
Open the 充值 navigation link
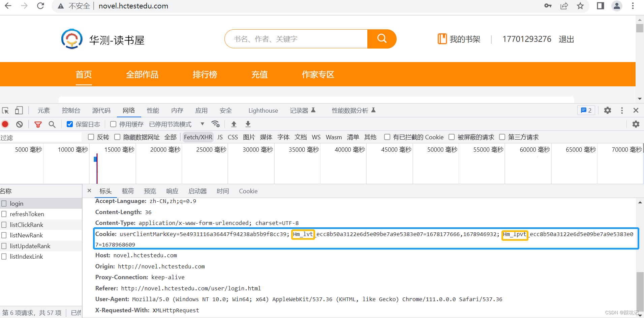[259, 75]
